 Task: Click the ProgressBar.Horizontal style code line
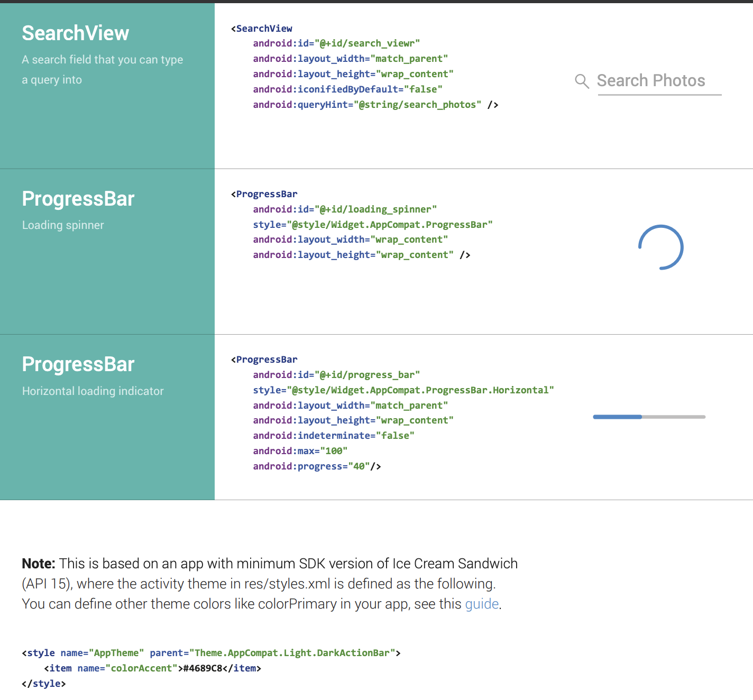403,390
